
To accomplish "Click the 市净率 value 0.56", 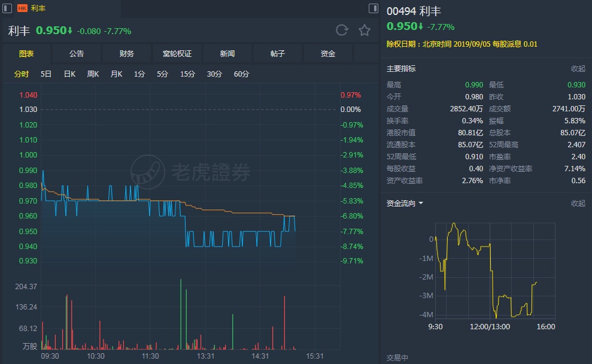I will [x=578, y=181].
